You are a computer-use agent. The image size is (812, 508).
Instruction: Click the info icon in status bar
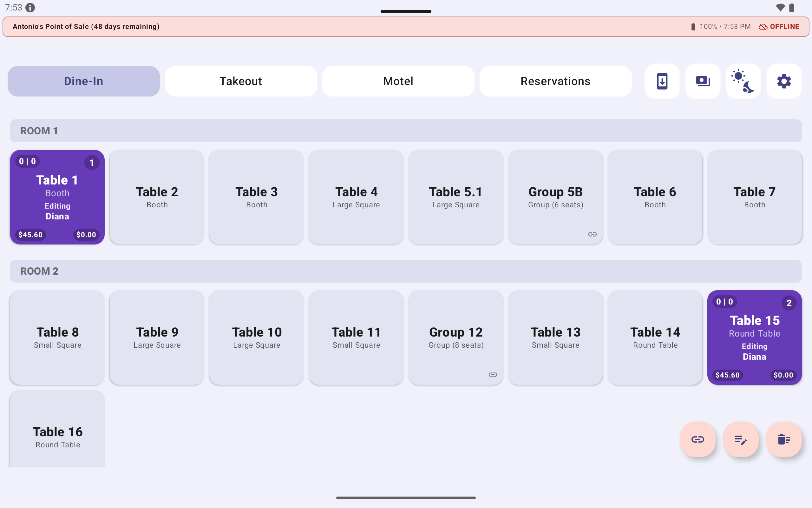click(x=30, y=7)
